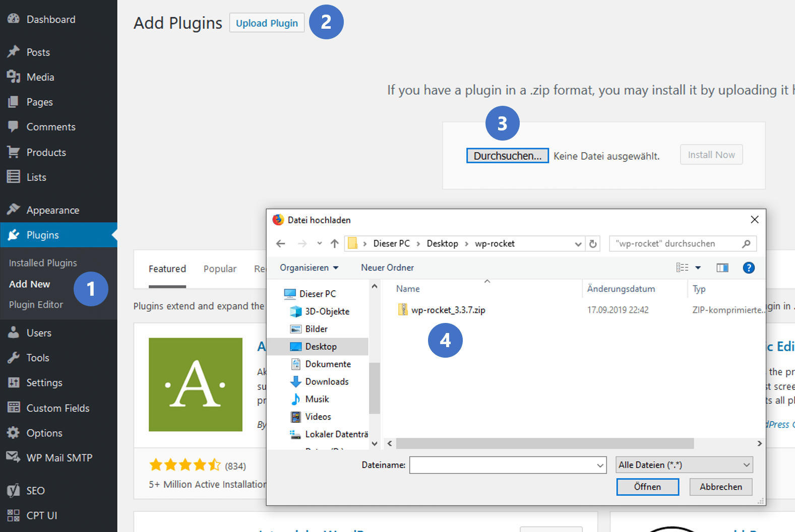Click the Durchsuchen file browse button
Image resolution: width=795 pixels, height=532 pixels.
(x=507, y=156)
